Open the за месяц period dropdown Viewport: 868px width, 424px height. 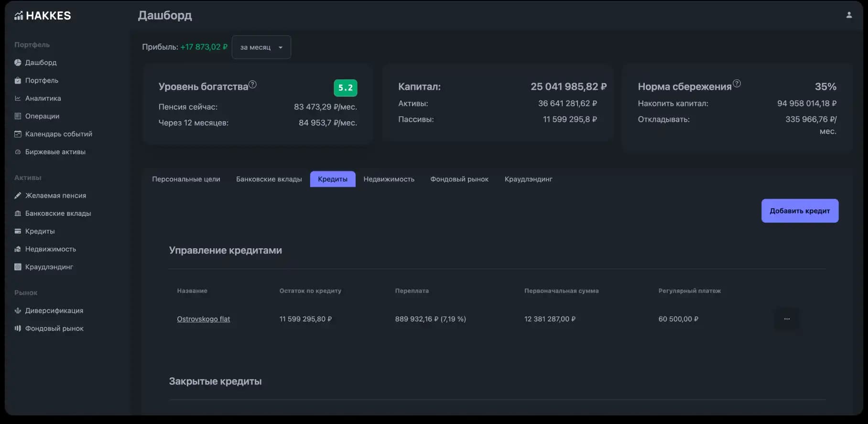coord(261,47)
